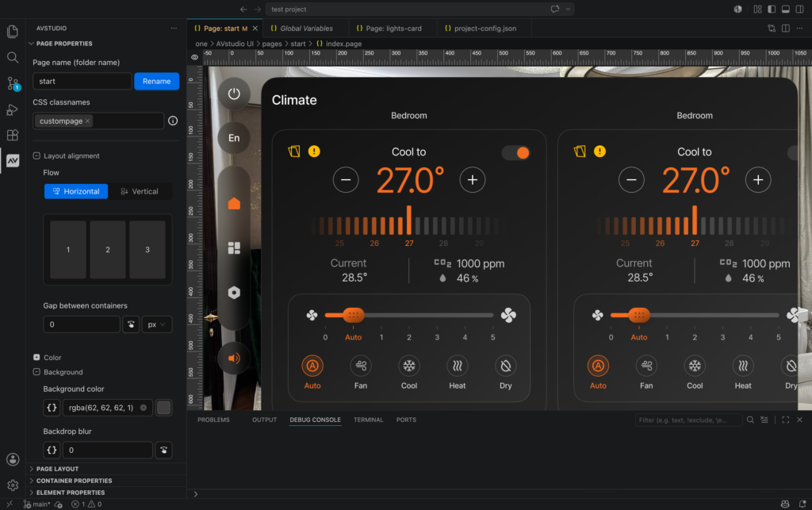Toggle the orange power switch on first card
The width and height of the screenshot is (812, 510).
pos(515,153)
